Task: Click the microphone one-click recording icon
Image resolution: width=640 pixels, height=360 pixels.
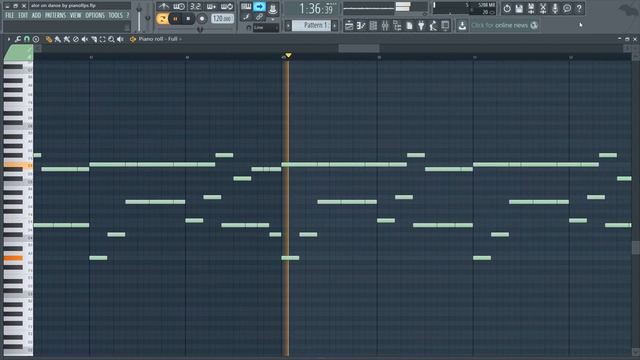Action: (555, 8)
